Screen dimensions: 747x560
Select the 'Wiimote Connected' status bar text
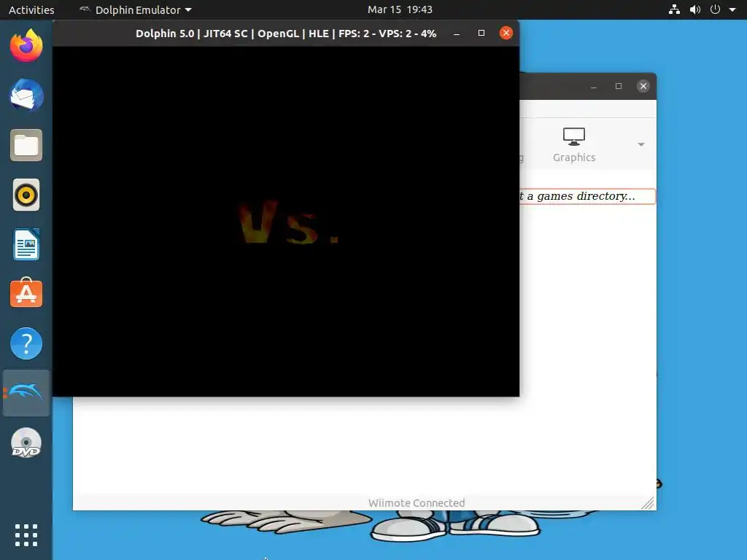pos(417,503)
